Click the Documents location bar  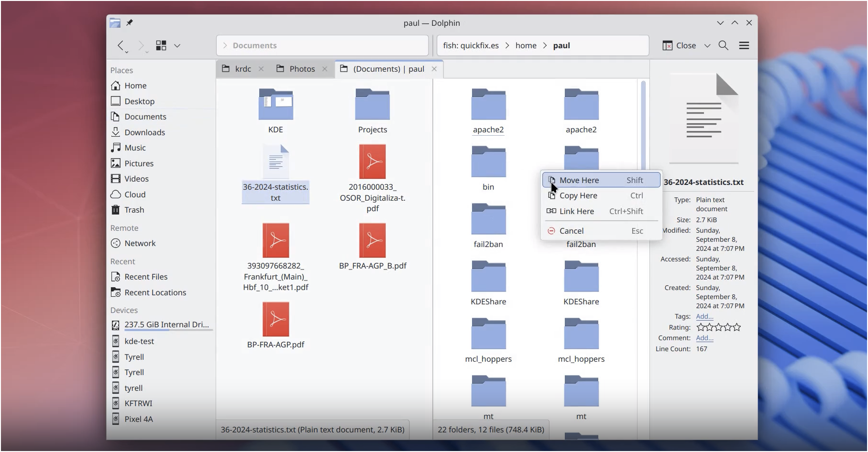click(x=322, y=45)
